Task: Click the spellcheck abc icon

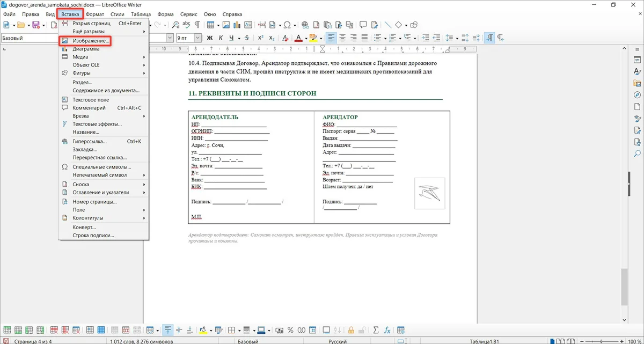Action: click(x=187, y=25)
